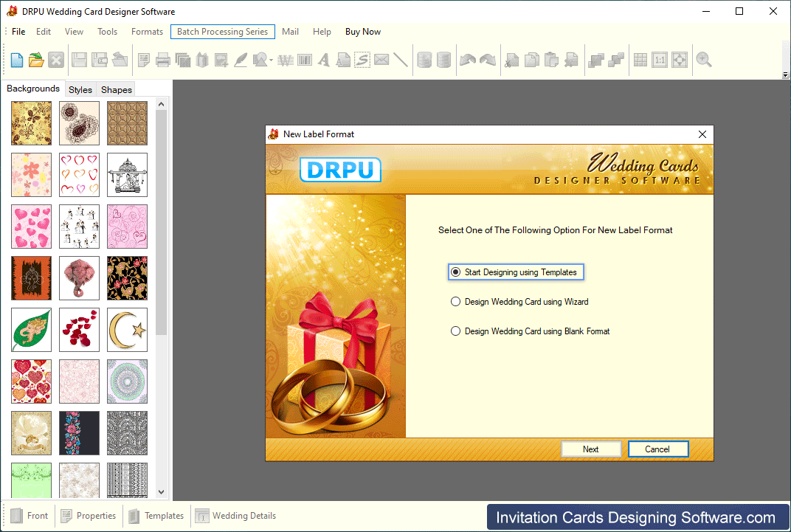Close the New Label Format dialog
This screenshot has height=532, width=791.
pyautogui.click(x=702, y=134)
